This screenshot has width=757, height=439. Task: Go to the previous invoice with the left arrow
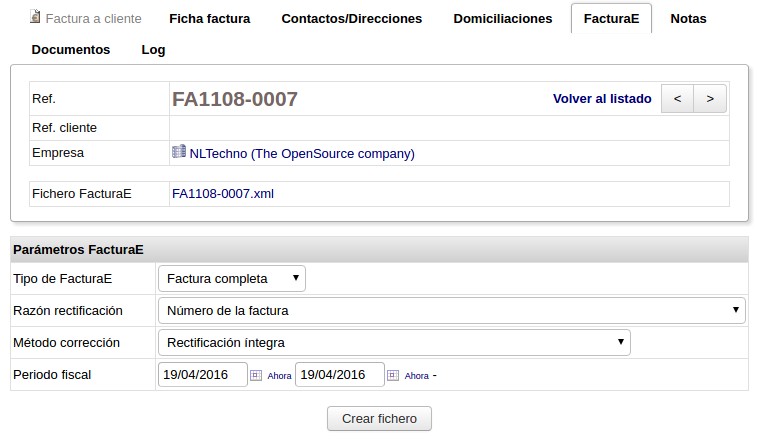(677, 99)
